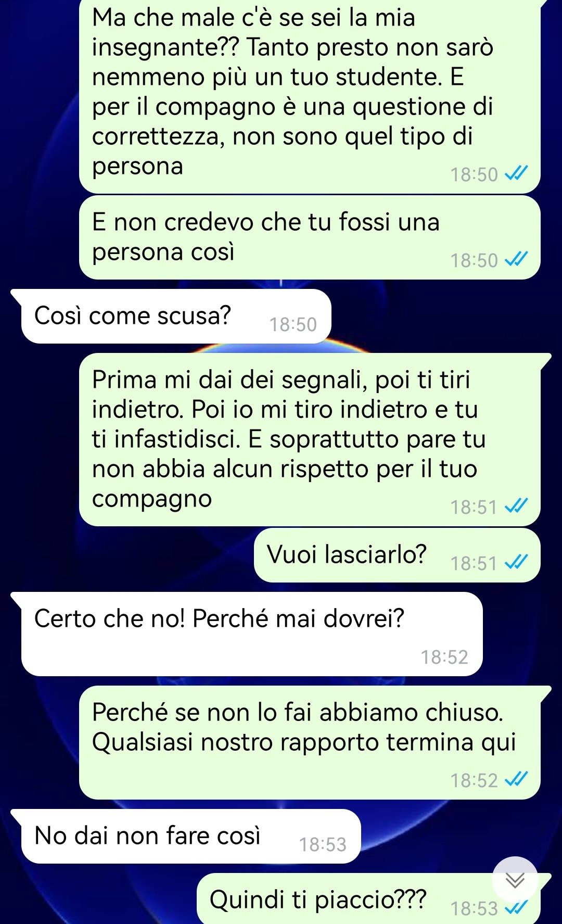Tap the read ticks on 'Prima mi dai dei segnali' message
The width and height of the screenshot is (562, 924).
[x=517, y=505]
